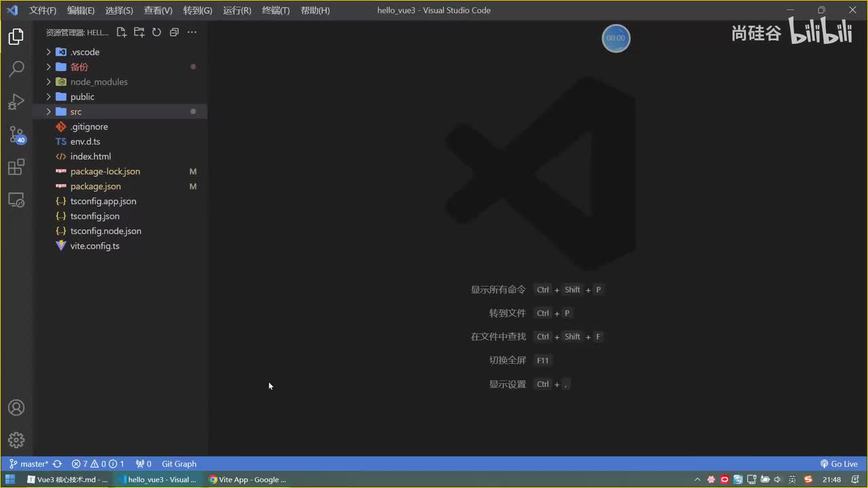Click the master* git branch indicator

[x=28, y=464]
